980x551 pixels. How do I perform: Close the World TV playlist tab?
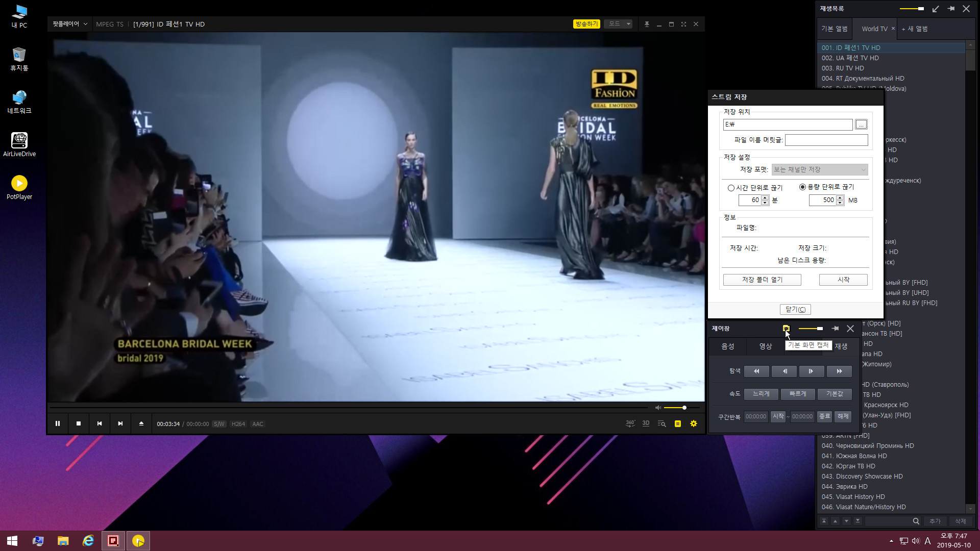click(893, 29)
